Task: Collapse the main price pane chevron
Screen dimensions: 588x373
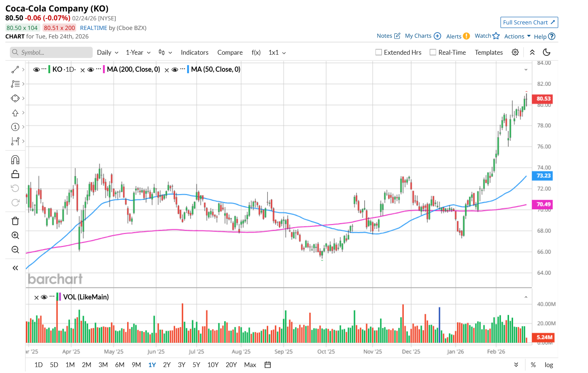Action: [526, 69]
